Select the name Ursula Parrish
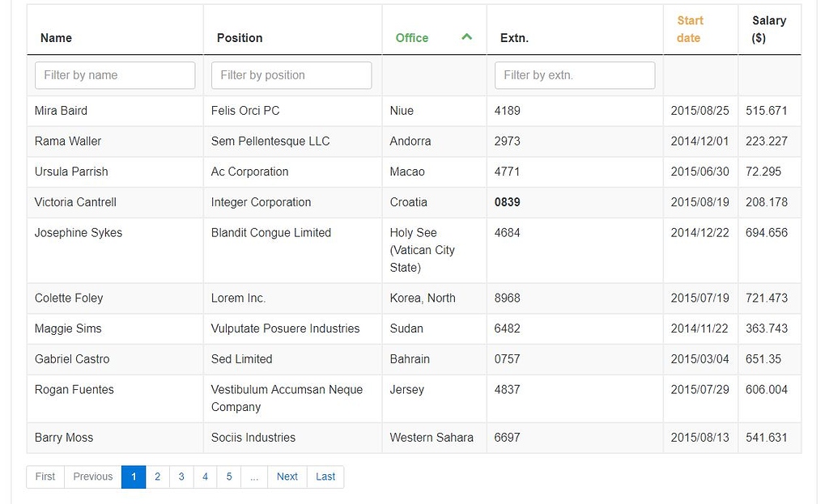 tap(71, 172)
